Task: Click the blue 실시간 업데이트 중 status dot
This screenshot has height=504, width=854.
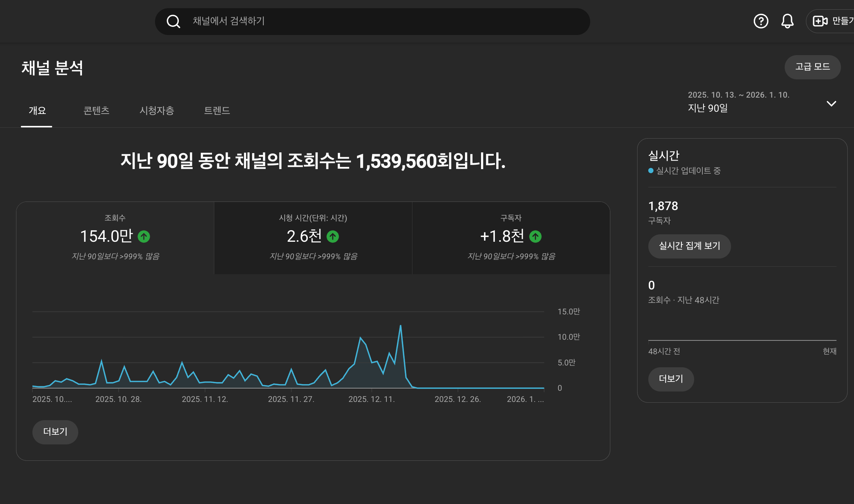Action: [651, 171]
